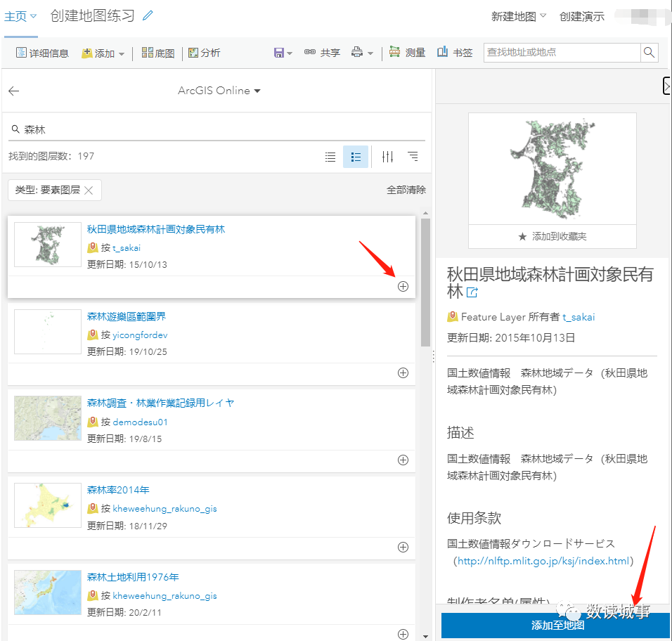Open 森林遊樂區範圍界 layer title
The height and width of the screenshot is (641, 672).
click(127, 317)
